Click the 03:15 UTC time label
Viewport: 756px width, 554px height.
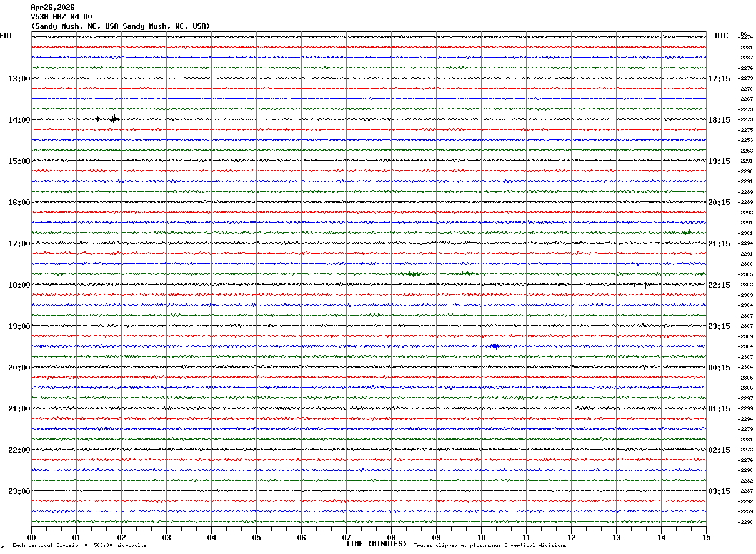(719, 491)
